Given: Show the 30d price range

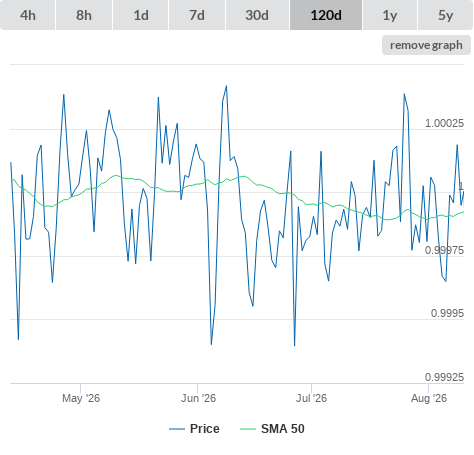Looking at the screenshot, I should pos(257,15).
